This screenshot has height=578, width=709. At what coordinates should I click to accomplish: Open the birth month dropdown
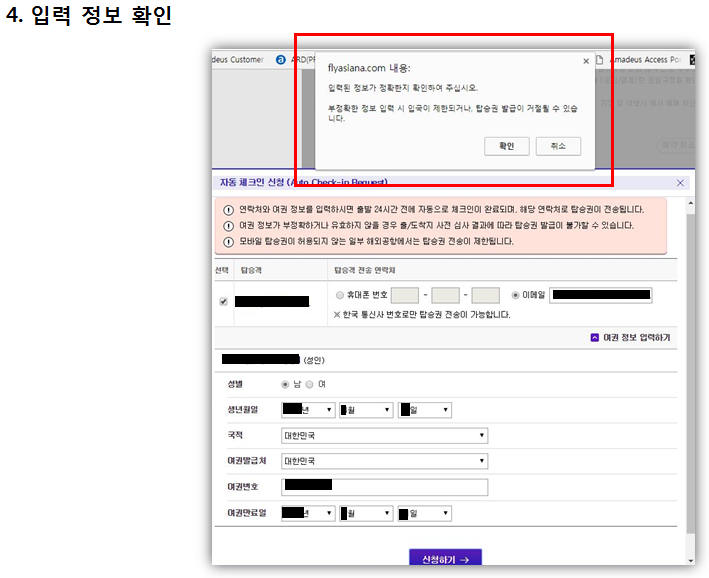[x=365, y=409]
